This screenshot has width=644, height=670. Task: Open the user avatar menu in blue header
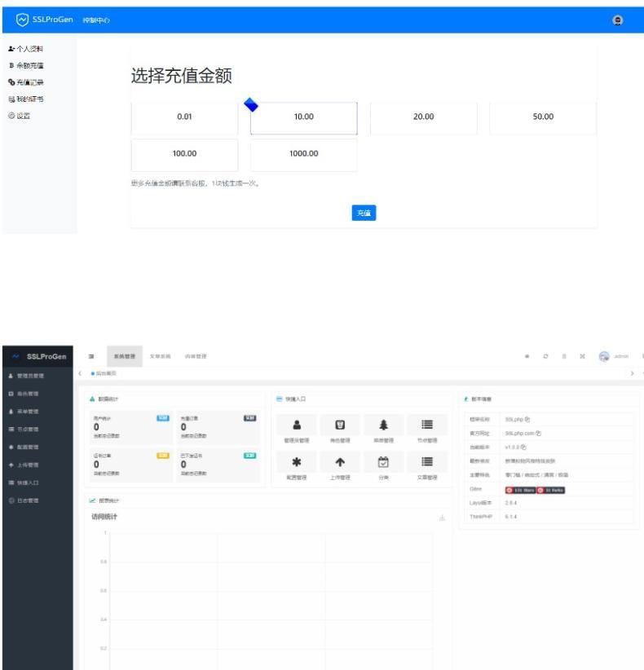point(617,20)
